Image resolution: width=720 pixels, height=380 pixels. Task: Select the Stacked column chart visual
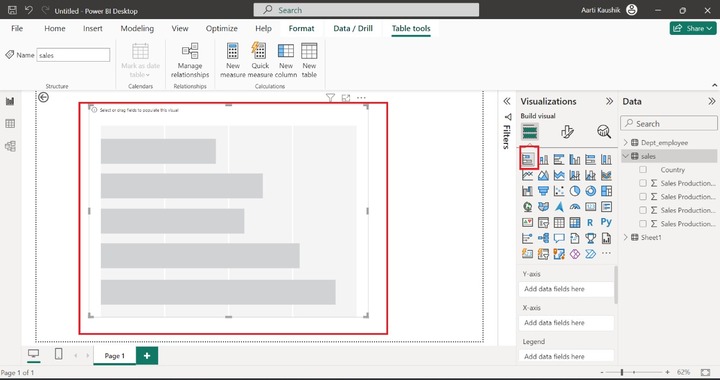pos(544,159)
